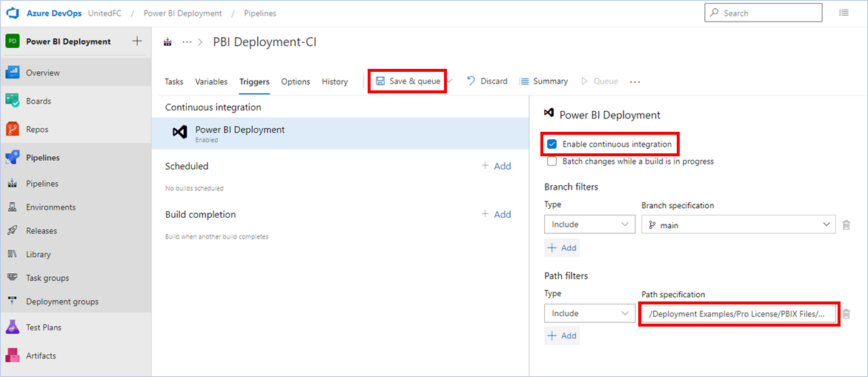Click the Azure DevOps logo icon
868x377 pixels.
[x=13, y=13]
